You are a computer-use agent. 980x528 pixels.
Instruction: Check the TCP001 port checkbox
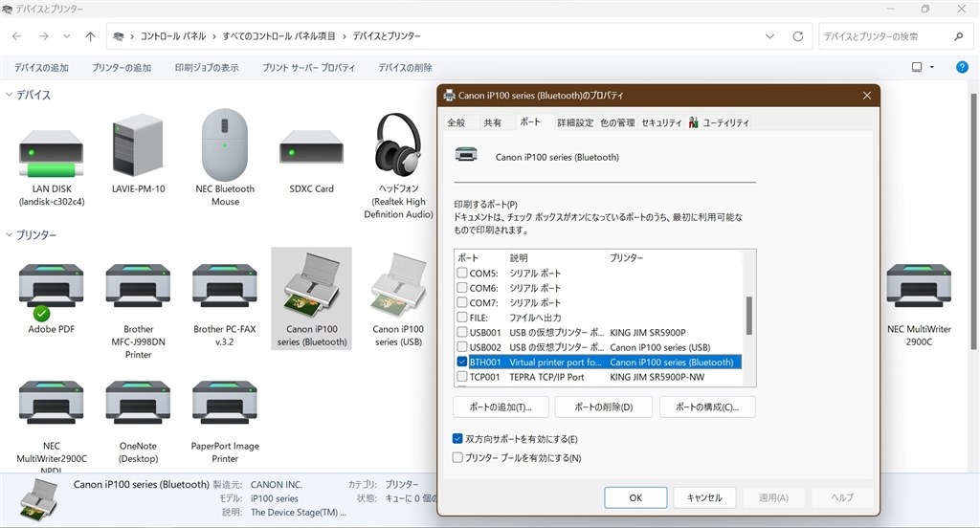(x=462, y=377)
